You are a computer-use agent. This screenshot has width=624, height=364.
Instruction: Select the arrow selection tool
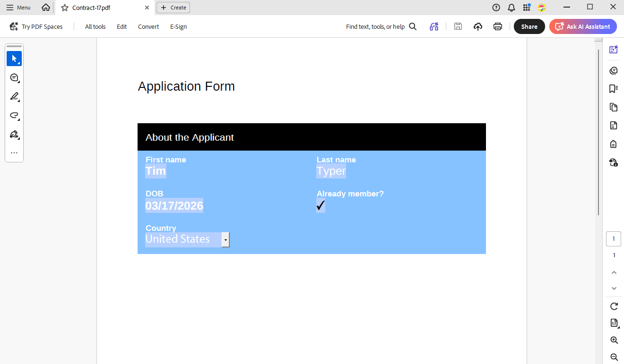[14, 59]
